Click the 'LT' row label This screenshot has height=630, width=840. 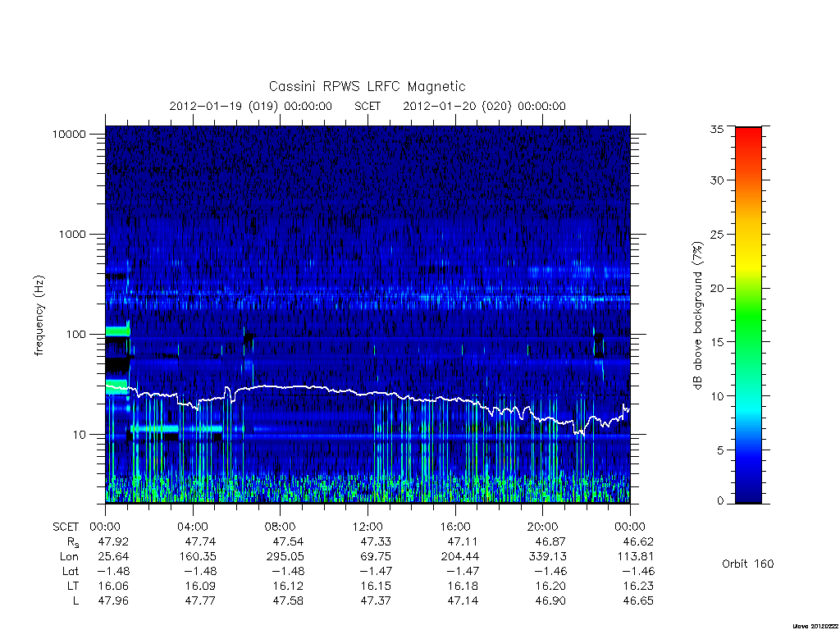click(x=73, y=586)
